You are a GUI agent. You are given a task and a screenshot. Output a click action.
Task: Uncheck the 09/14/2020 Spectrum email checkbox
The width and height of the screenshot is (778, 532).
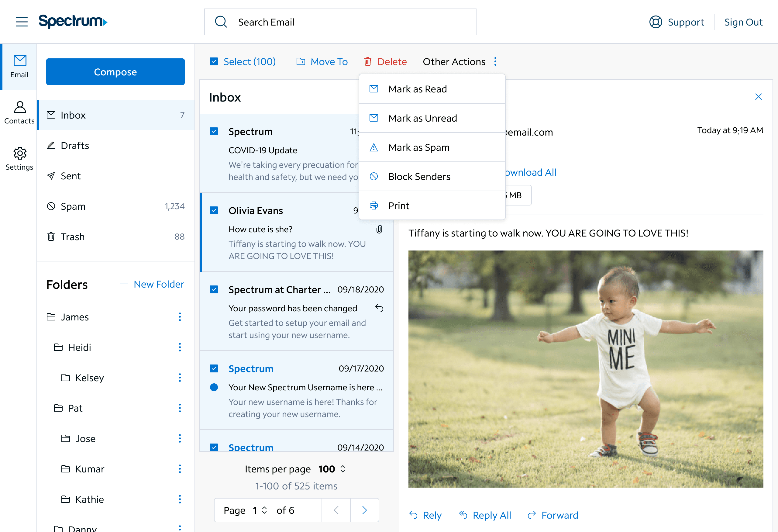[x=214, y=447]
